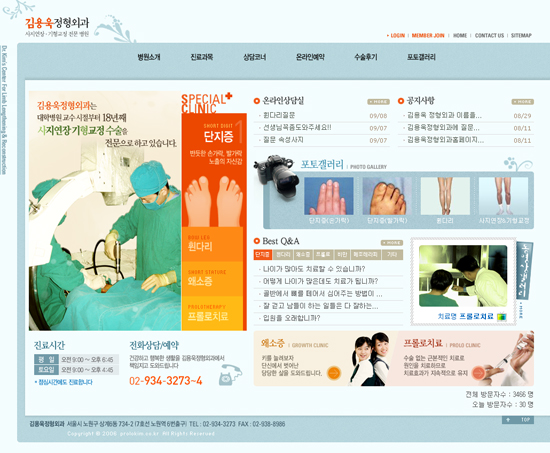Image resolution: width=550 pixels, height=453 pixels.
Task: Click the LOGIN link
Action: [x=397, y=35]
